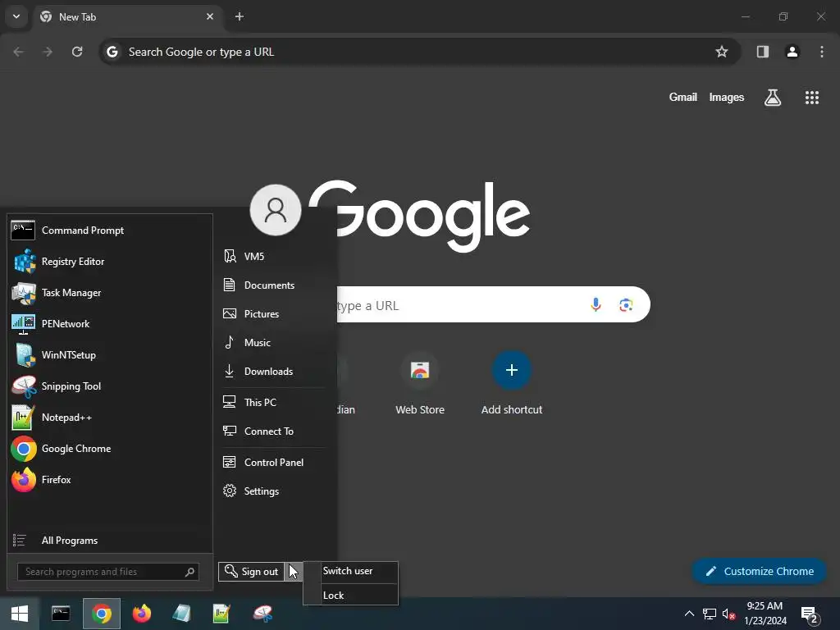Open the taskbar clock and date
Viewport: 840px width, 630px height.
point(765,614)
